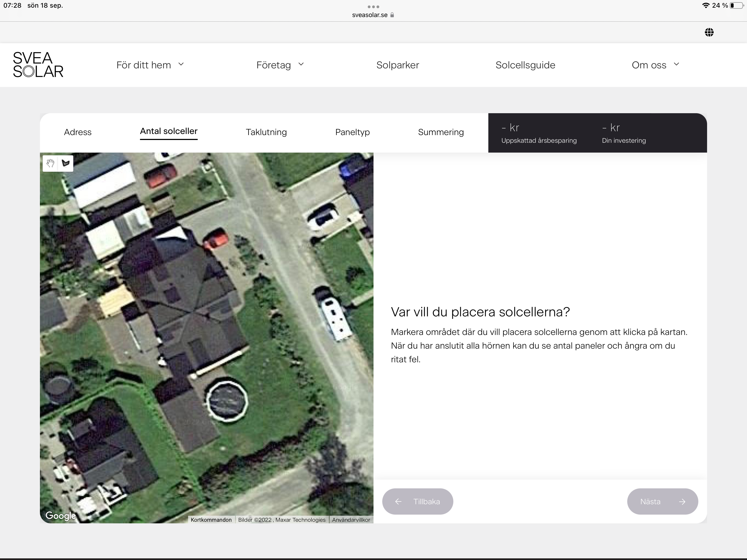Switch to the Taklutning step tab
The width and height of the screenshot is (747, 560).
click(x=266, y=132)
